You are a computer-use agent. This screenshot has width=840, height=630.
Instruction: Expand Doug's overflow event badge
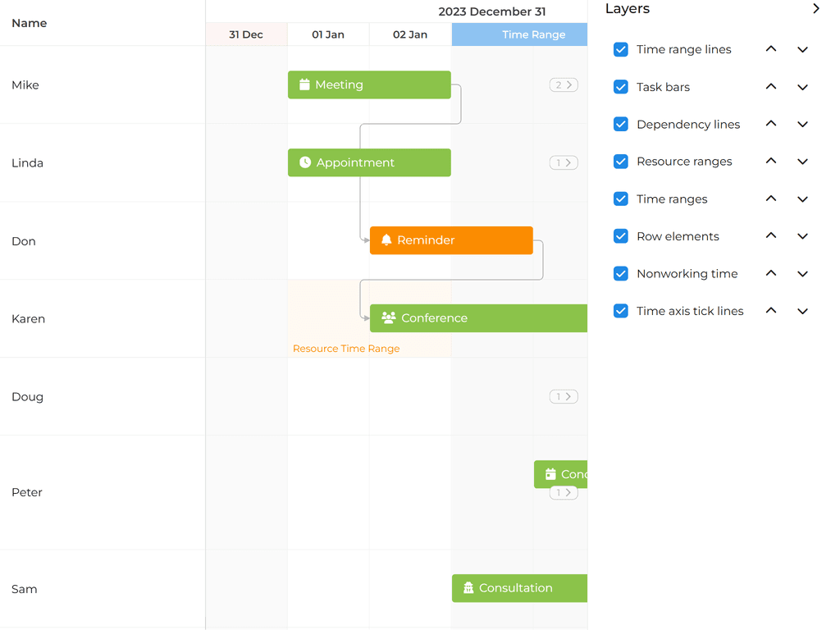pos(564,396)
